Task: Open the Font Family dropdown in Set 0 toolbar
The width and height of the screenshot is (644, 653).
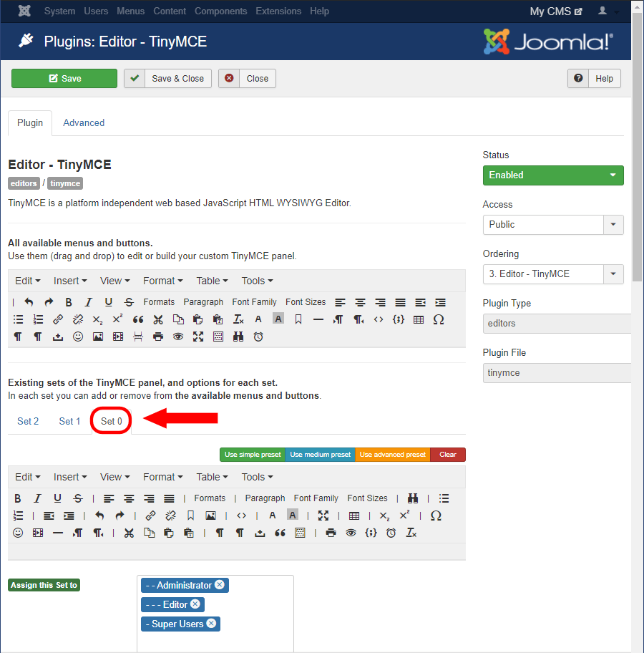Action: click(316, 498)
